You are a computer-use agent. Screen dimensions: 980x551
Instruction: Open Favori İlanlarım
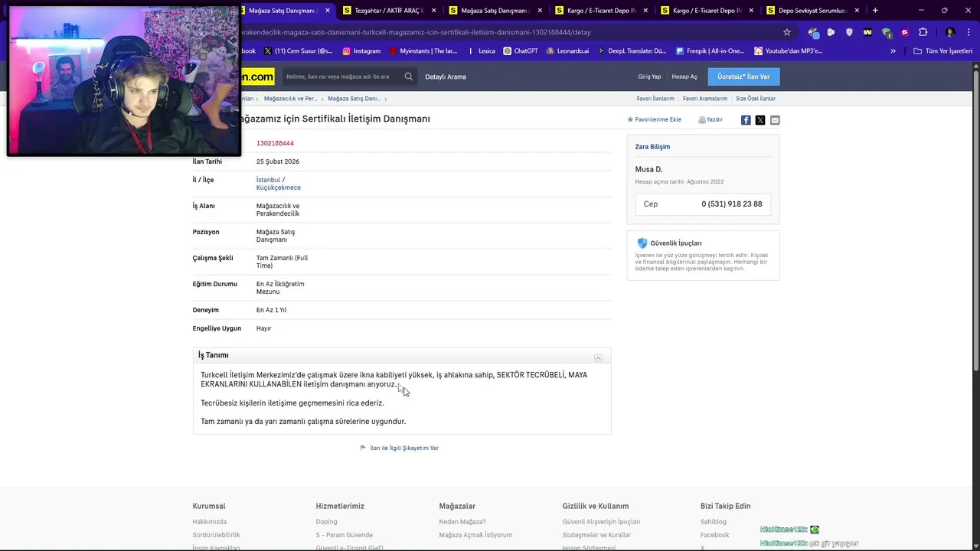(x=655, y=99)
